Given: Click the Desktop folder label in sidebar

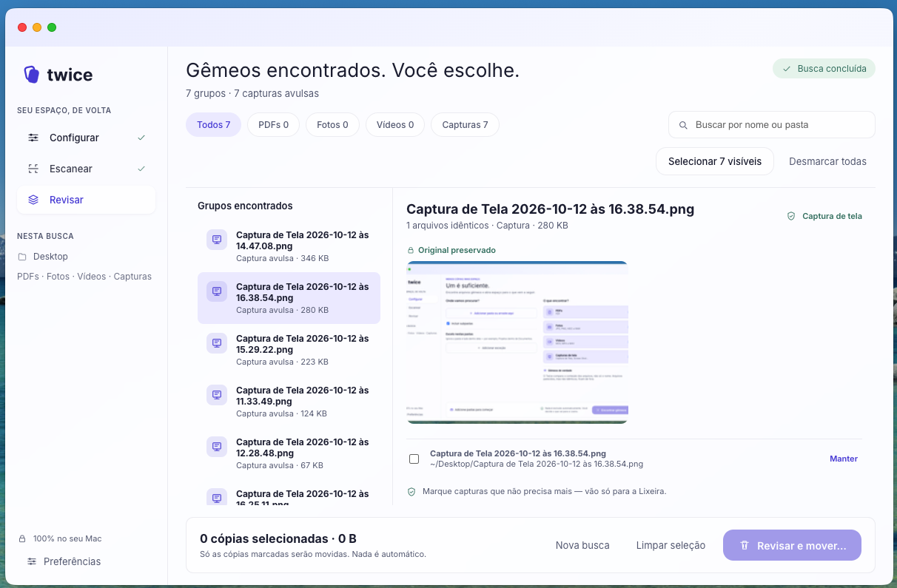Looking at the screenshot, I should click(50, 257).
